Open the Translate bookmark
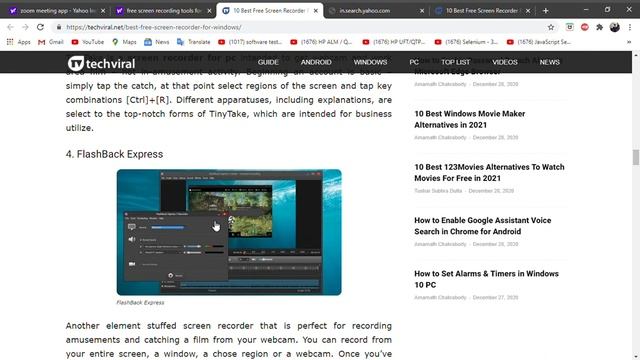This screenshot has width=640, height=360. coord(193,42)
